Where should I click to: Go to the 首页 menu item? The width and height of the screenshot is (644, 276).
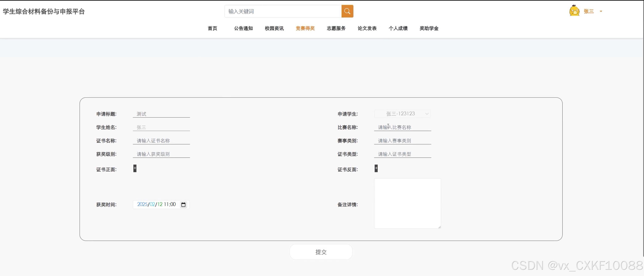(x=212, y=28)
